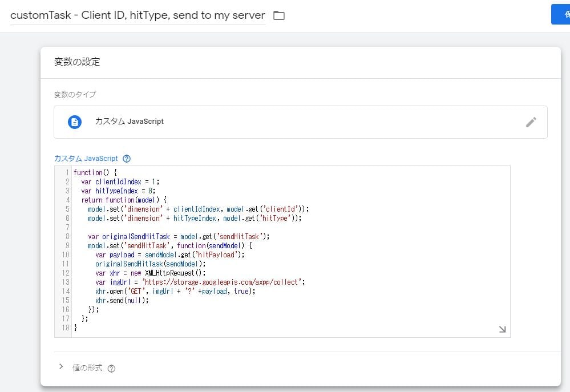Screen dimensions: 570x392
Task: Click the variable name field customTask
Action: pos(138,15)
